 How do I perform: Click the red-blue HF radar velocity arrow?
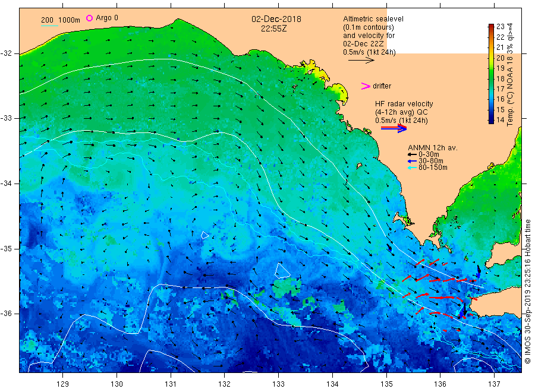(x=394, y=128)
